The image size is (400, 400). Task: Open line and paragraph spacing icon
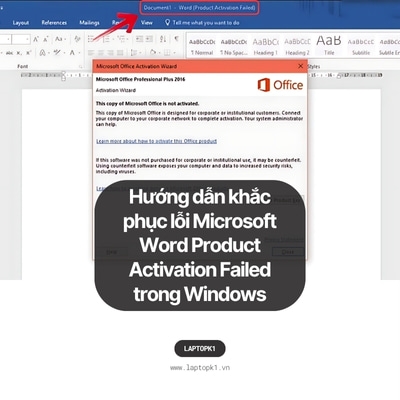(x=134, y=53)
